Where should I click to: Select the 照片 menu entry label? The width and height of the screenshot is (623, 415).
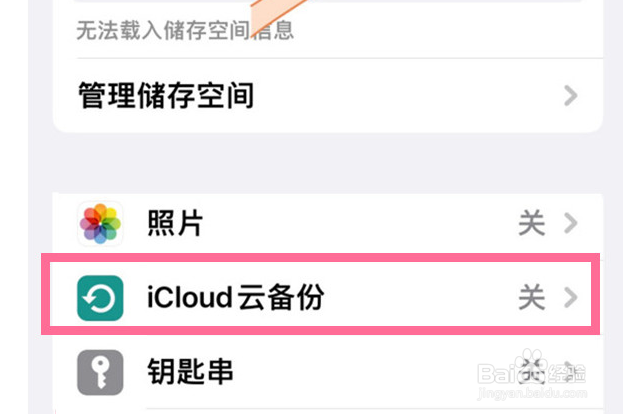coord(176,223)
